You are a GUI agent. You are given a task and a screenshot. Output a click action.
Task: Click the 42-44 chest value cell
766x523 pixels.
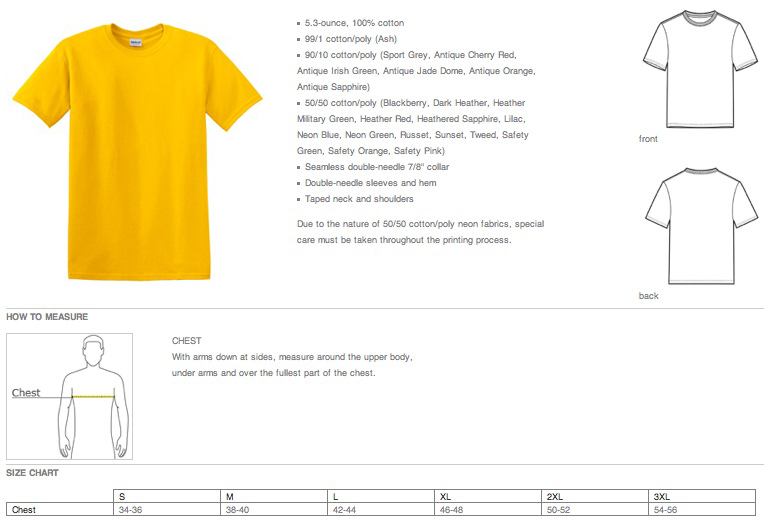point(381,509)
